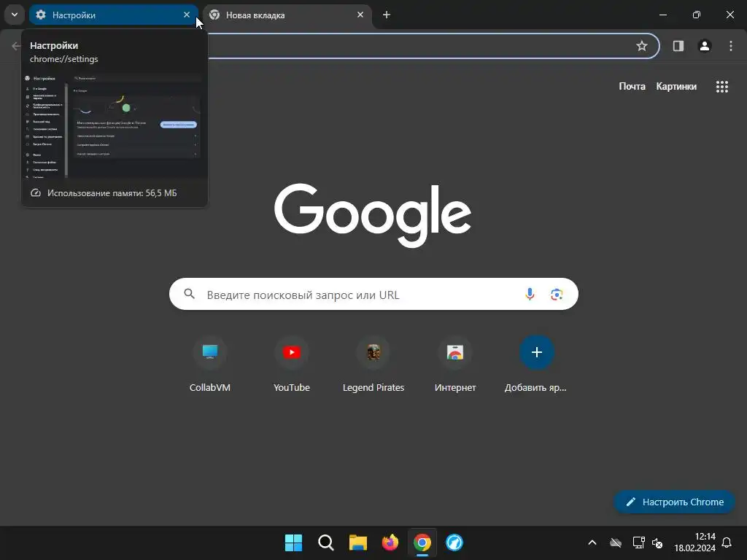Click the Использование памяти text in tab preview
Viewport: 747px width, 560px height.
pos(112,192)
